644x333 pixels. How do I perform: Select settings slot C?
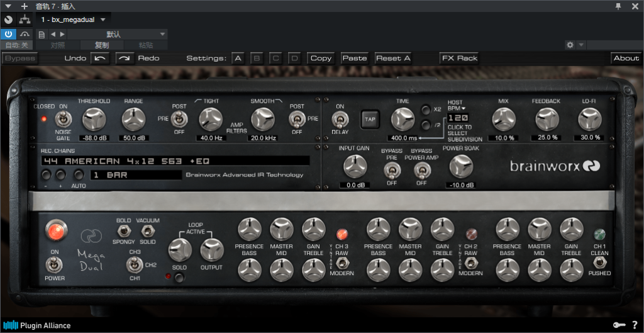point(275,58)
